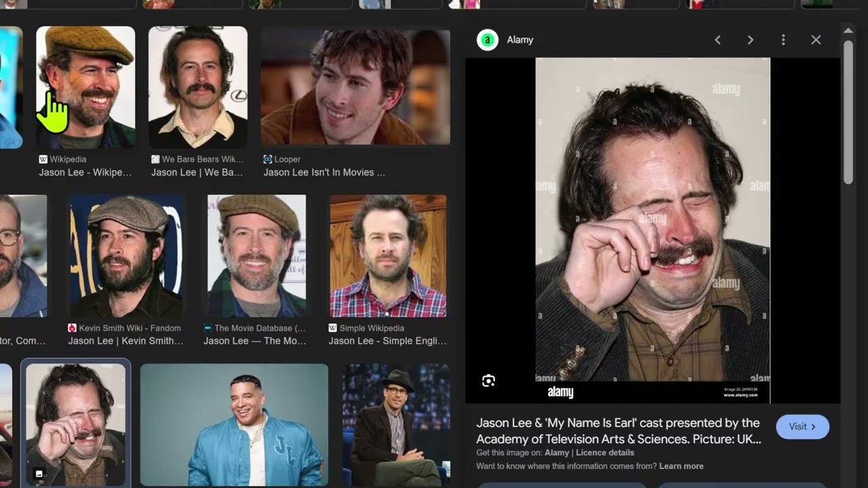Click the We Bare Bears Wiki favicon
The height and width of the screenshot is (488, 868).
coord(155,159)
